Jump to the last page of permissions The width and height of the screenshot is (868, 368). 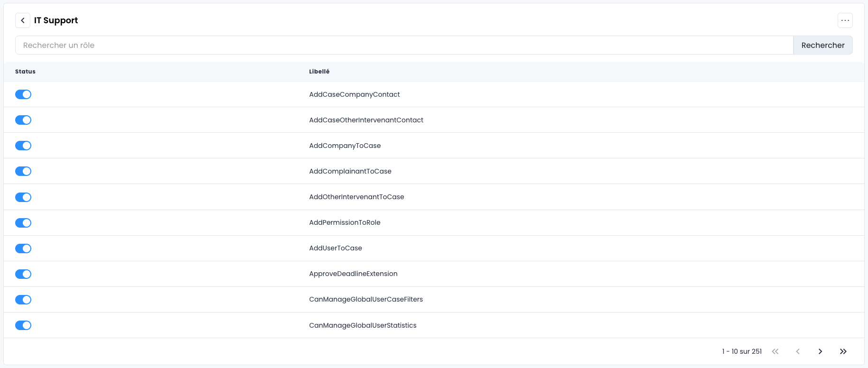(843, 351)
